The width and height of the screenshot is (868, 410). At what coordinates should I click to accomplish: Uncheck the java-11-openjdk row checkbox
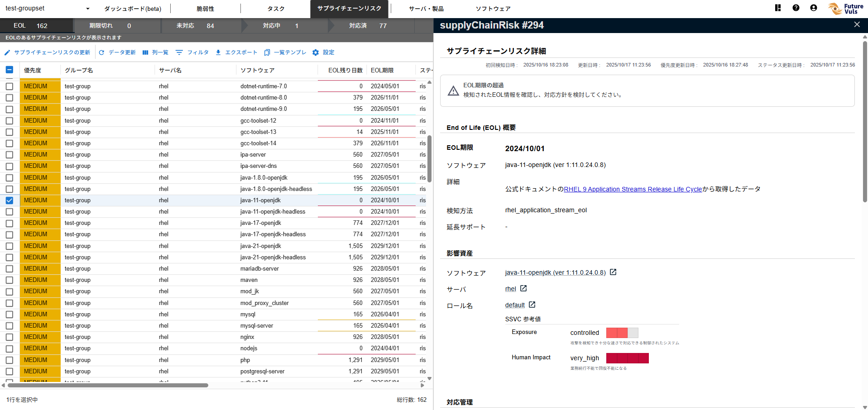click(10, 200)
